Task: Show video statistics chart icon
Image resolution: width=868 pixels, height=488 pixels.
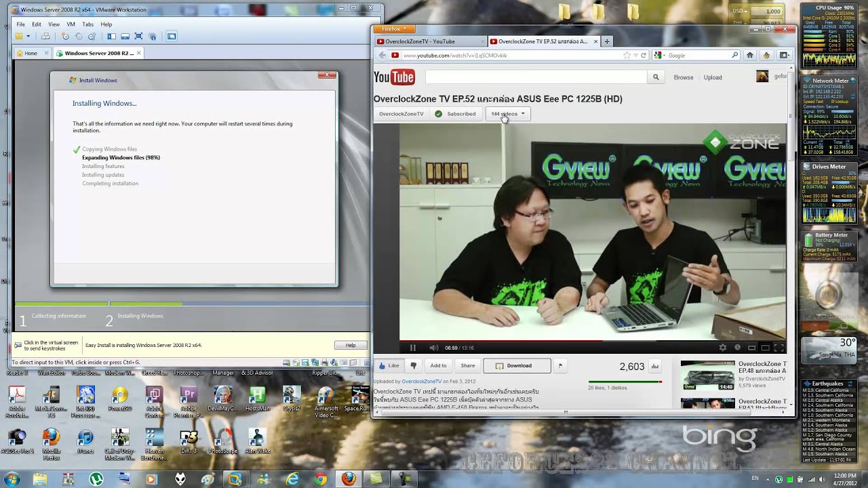Action: tap(655, 367)
